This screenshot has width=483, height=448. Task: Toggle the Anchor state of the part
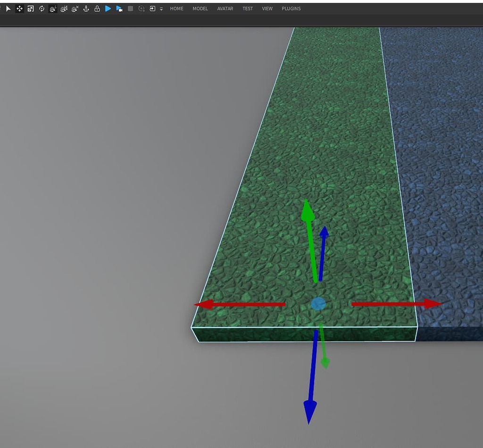[86, 8]
